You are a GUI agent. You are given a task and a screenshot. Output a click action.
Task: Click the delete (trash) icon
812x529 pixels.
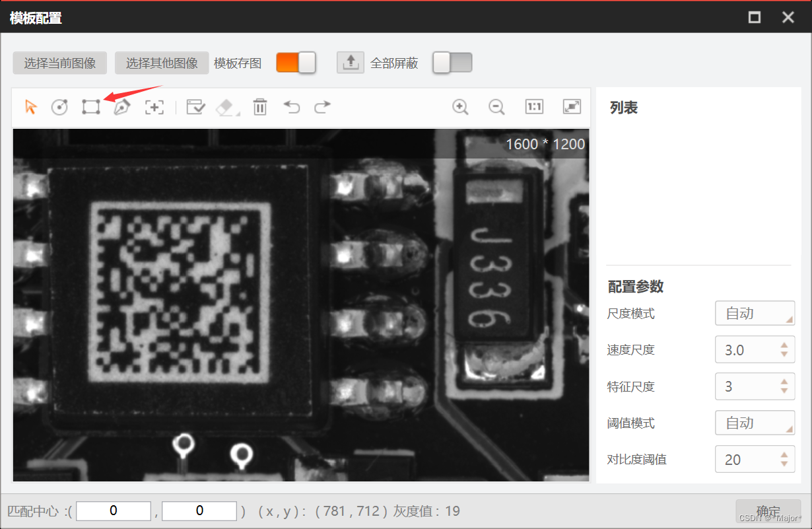[259, 106]
